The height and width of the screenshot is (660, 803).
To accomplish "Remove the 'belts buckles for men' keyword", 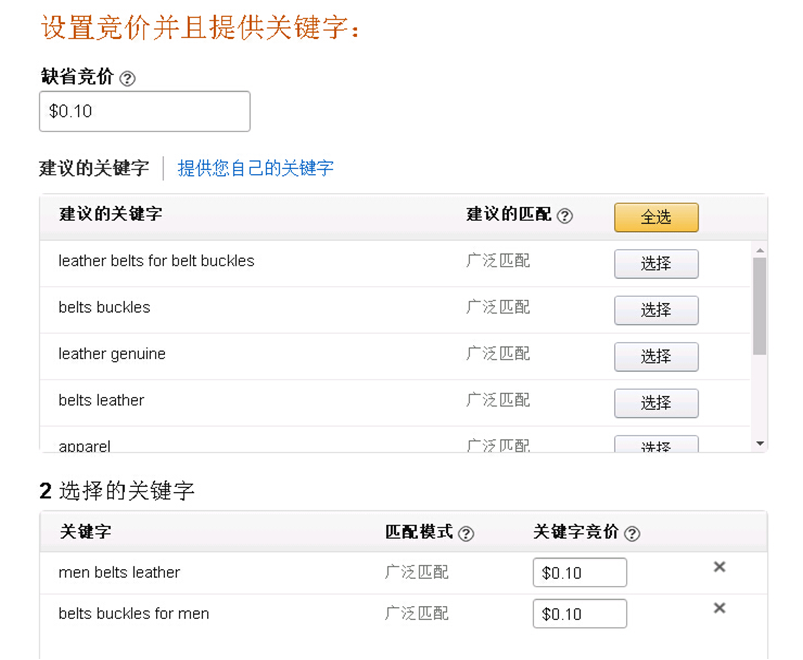I will pos(720,608).
